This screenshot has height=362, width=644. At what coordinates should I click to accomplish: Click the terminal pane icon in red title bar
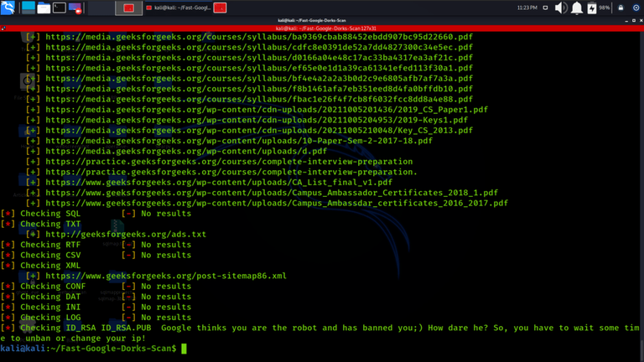(3, 28)
